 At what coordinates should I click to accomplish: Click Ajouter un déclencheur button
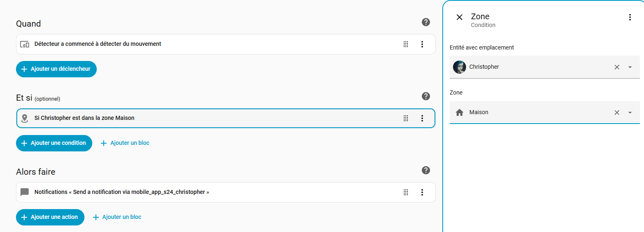click(x=56, y=69)
